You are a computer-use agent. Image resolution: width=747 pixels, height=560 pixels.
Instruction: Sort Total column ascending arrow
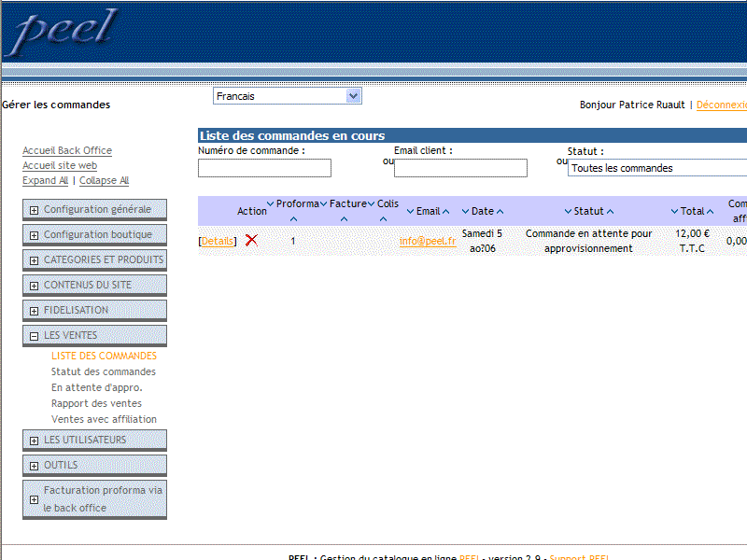tap(710, 212)
